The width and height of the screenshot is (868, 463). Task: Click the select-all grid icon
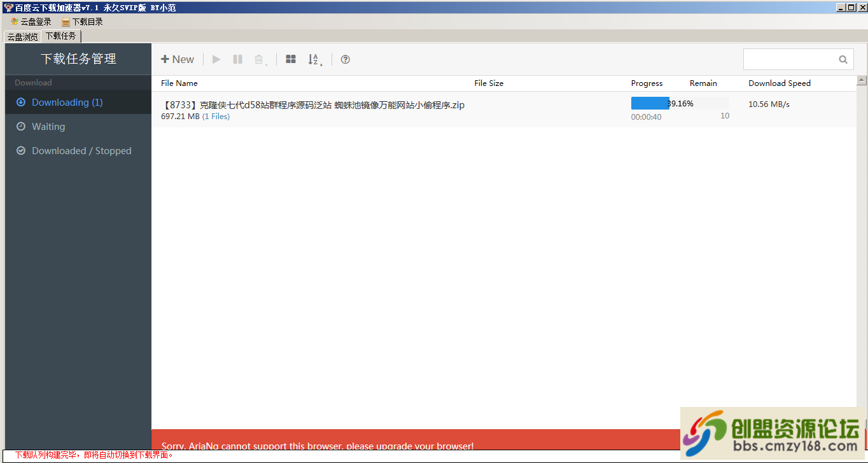291,59
